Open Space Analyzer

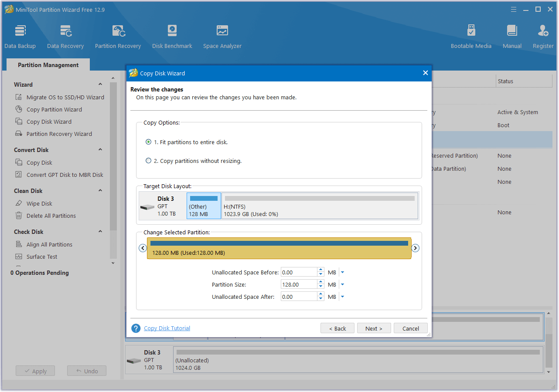[x=222, y=37]
